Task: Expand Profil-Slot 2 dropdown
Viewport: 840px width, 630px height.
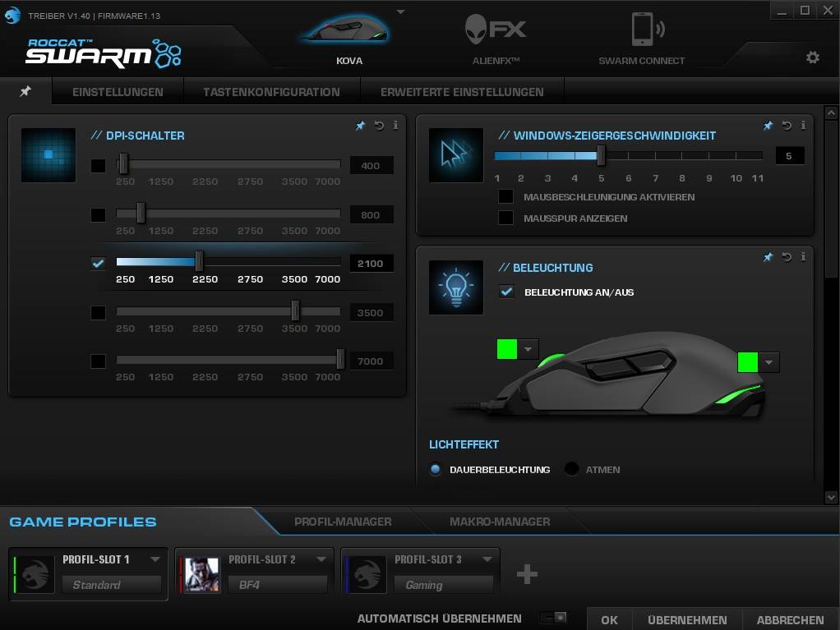Action: pyautogui.click(x=321, y=559)
